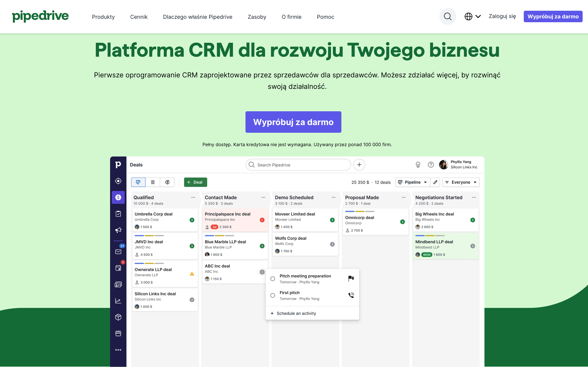Select the list view icon
This screenshot has width=588, height=367.
[x=153, y=182]
